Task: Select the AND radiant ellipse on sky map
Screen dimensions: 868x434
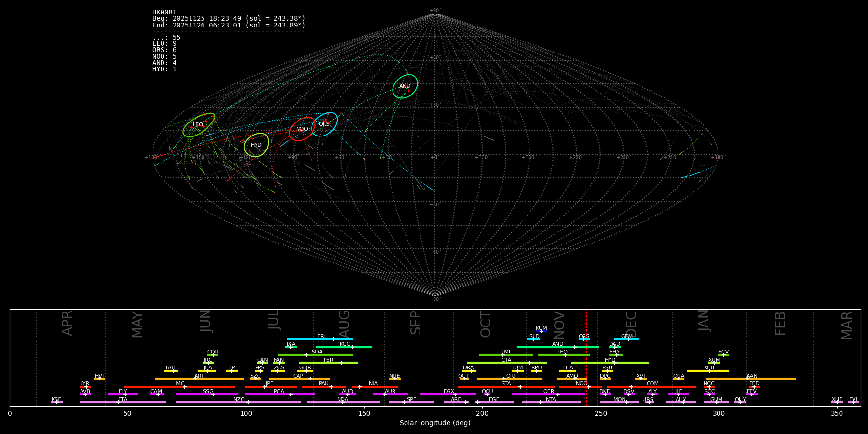Action: pyautogui.click(x=405, y=86)
